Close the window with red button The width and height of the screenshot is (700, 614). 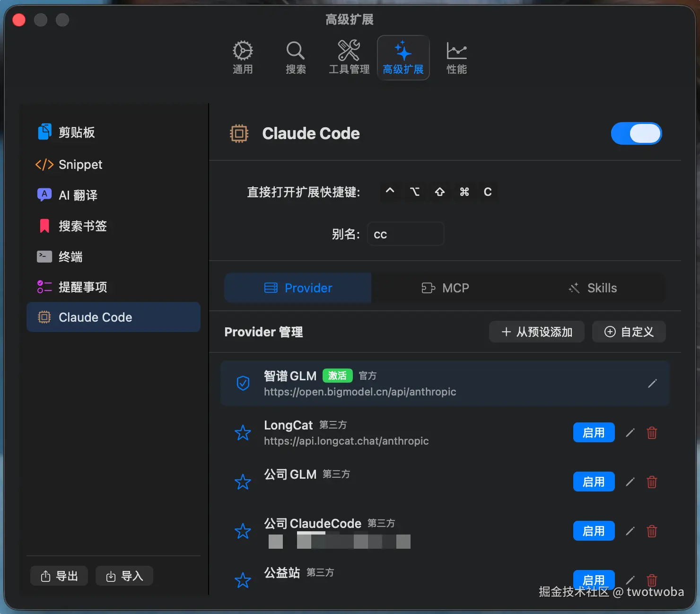(19, 20)
